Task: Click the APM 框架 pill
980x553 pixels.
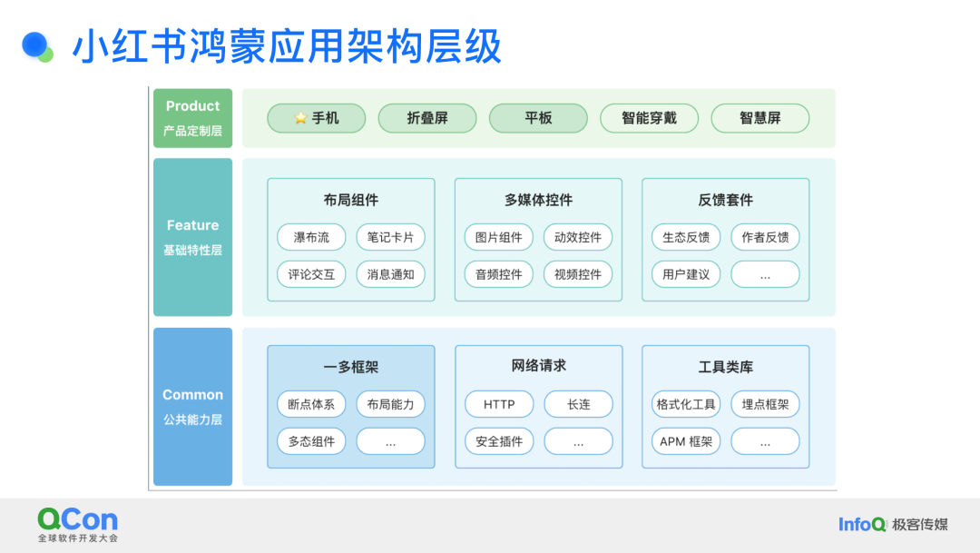Action: point(686,441)
